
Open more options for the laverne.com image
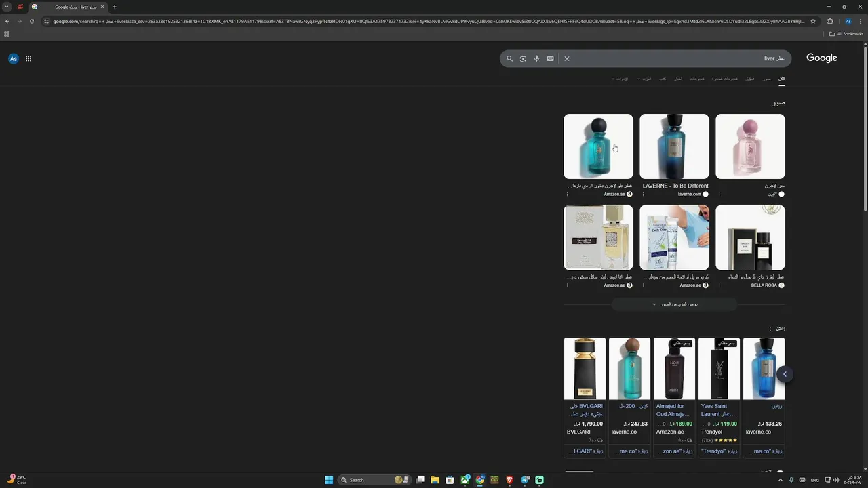click(x=643, y=195)
